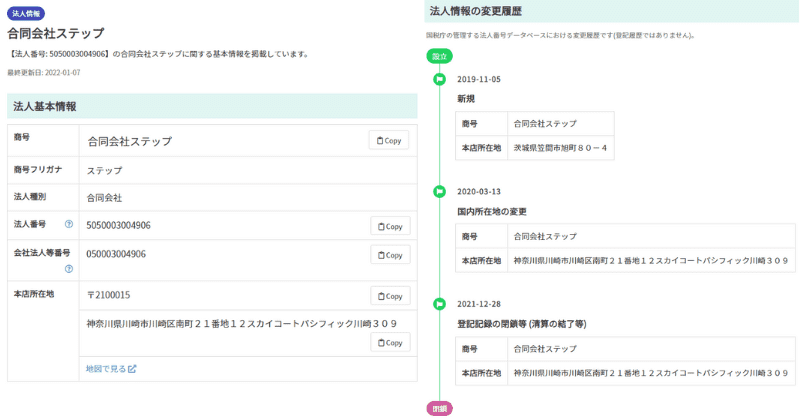Select the flag marker for 2021-12-28

click(x=439, y=303)
